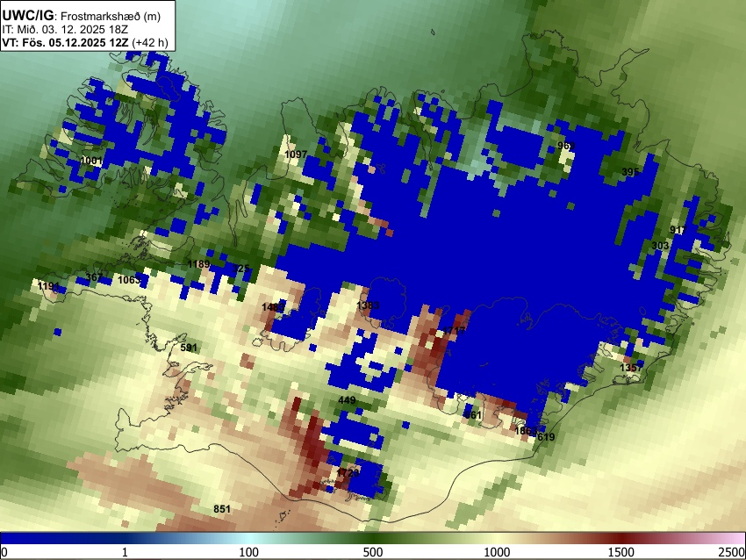Select the 851 value off the south coast
This screenshot has height=560, width=746.
[x=222, y=509]
